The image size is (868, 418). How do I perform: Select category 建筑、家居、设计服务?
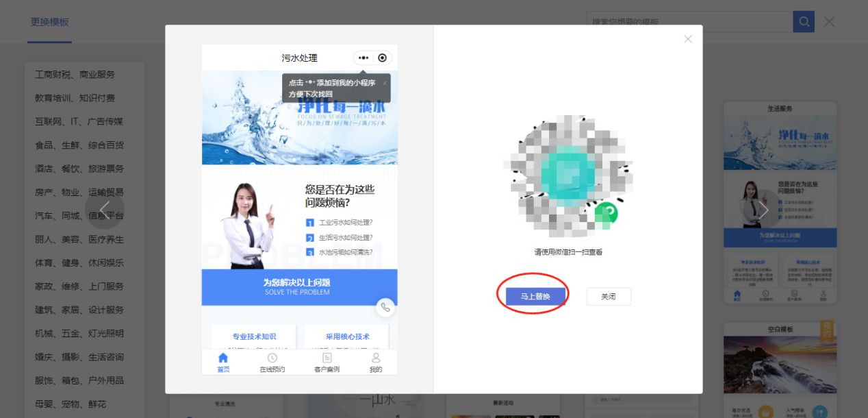coord(79,310)
